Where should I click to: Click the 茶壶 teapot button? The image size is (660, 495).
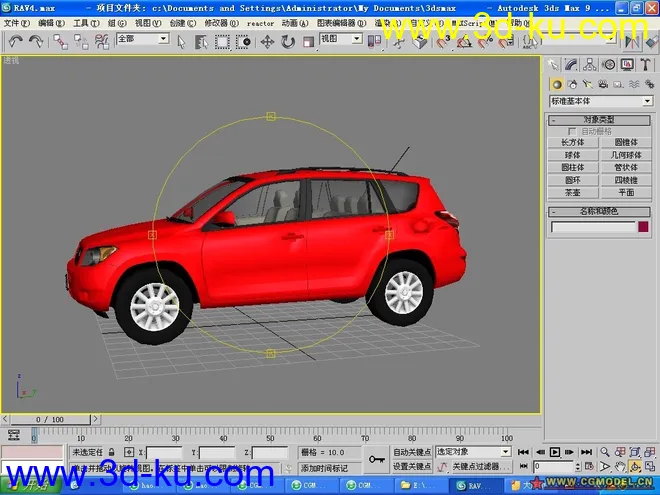573,193
